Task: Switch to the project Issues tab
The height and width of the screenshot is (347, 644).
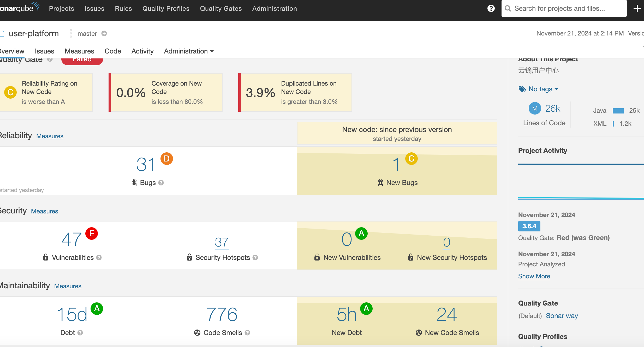Action: pyautogui.click(x=45, y=51)
